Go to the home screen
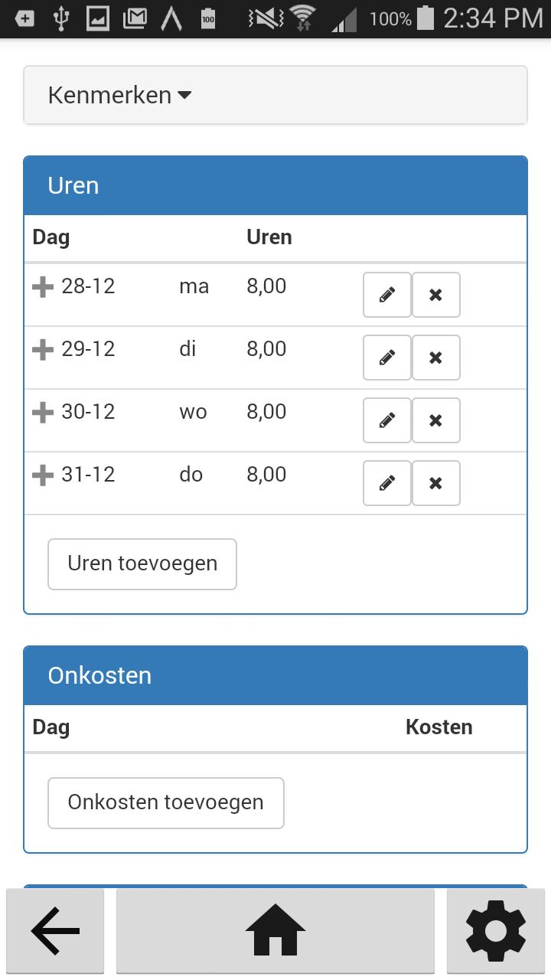The height and width of the screenshot is (980, 551). 275,931
